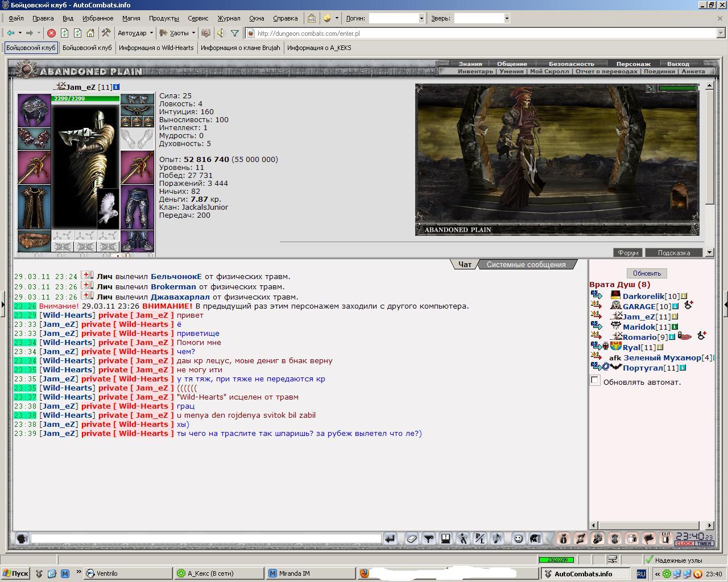The image size is (728, 582).
Task: Open the Логин combo box
Action: click(x=396, y=18)
